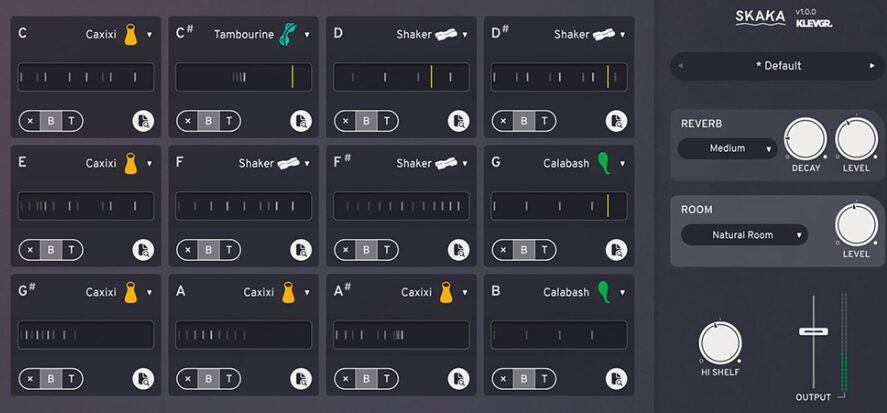The width and height of the screenshot is (887, 413).
Task: Click the file search icon in pad F#
Action: coord(459,250)
